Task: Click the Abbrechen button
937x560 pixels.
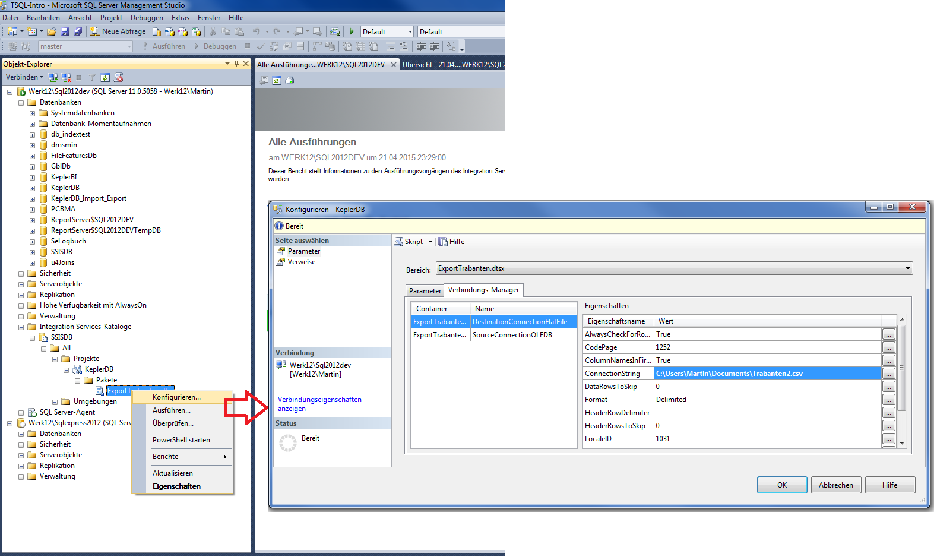Action: point(835,485)
